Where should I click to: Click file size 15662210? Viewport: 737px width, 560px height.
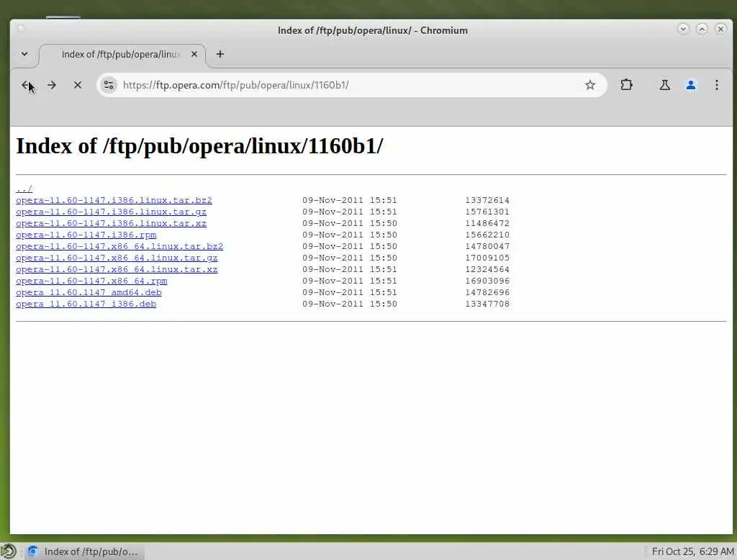pyautogui.click(x=487, y=235)
